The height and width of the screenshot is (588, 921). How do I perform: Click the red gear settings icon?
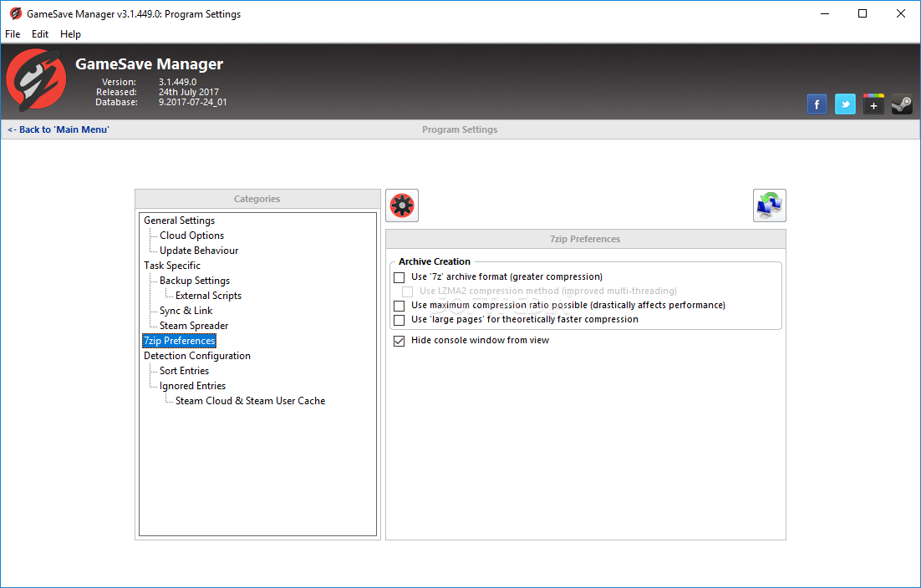pyautogui.click(x=402, y=205)
